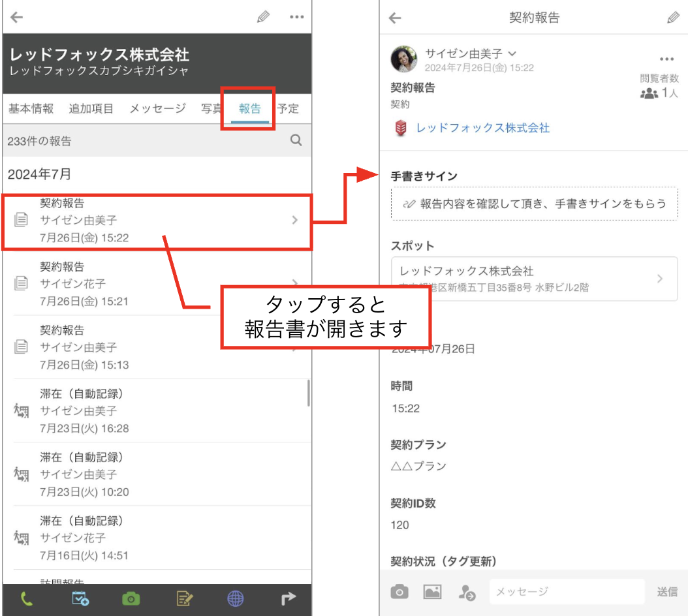Image resolution: width=688 pixels, height=616 pixels.
Task: Open the メッセージ tab
Action: (x=158, y=108)
